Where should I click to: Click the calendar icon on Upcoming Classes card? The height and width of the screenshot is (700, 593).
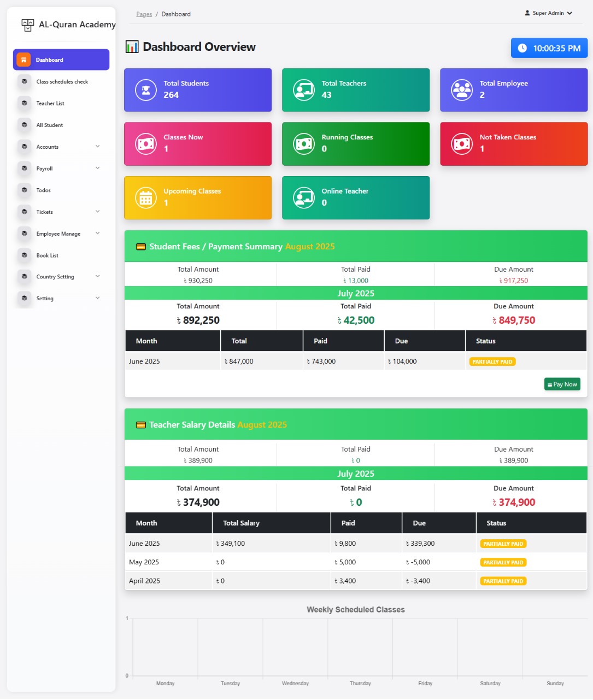(146, 198)
